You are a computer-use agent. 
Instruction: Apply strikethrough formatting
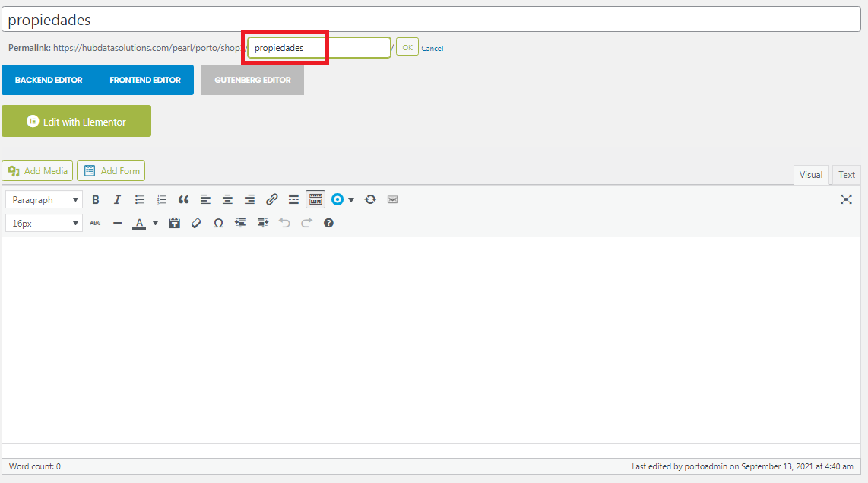point(95,223)
